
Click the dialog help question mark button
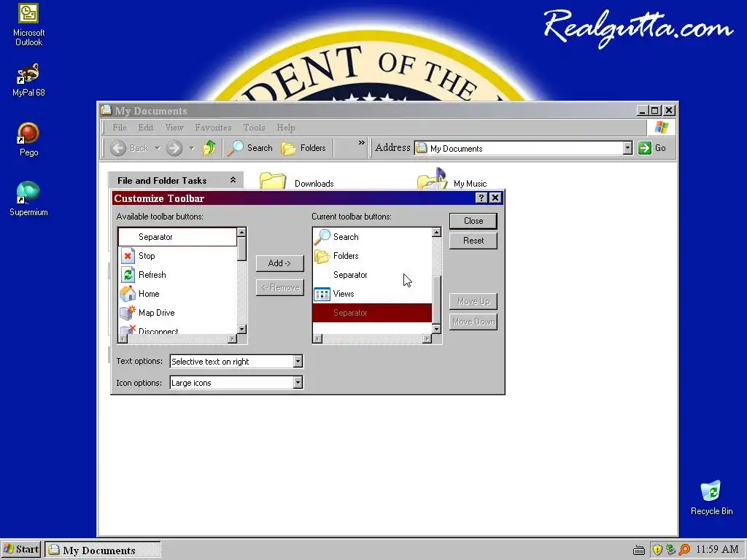click(x=481, y=198)
